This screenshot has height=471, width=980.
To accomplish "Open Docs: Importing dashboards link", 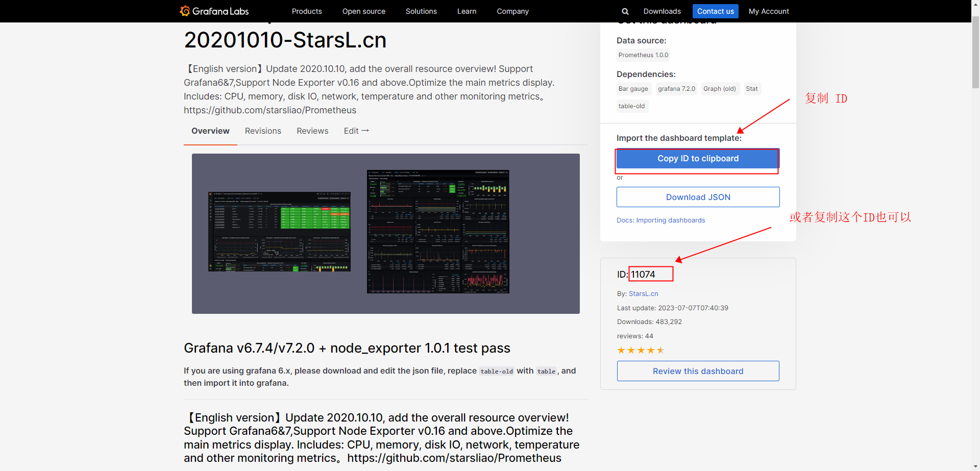I will pyautogui.click(x=660, y=220).
